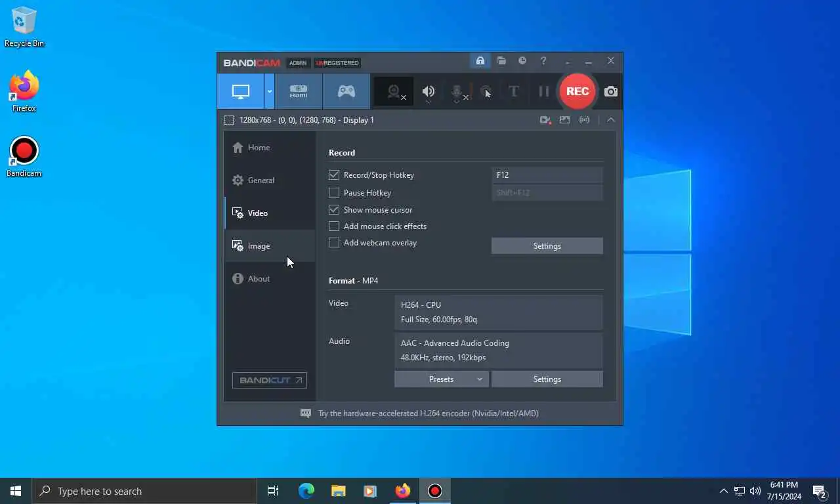Open the screen recording mode dropdown arrow
This screenshot has width=840, height=504.
269,91
